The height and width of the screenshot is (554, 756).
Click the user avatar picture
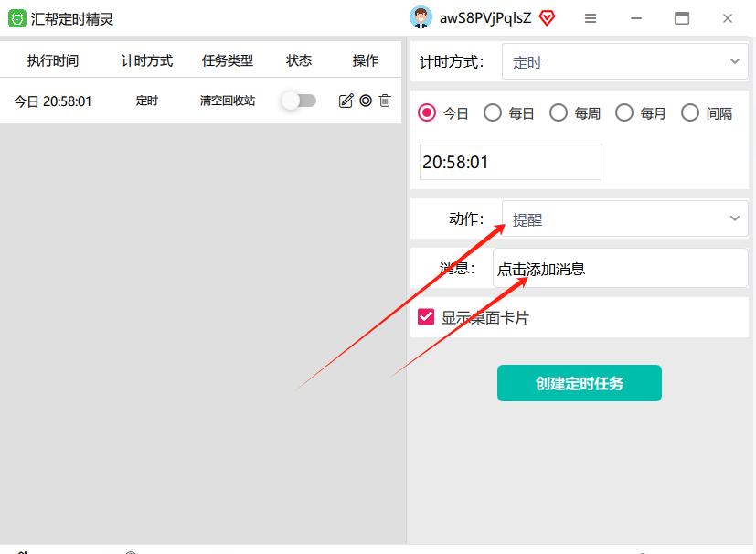tap(420, 17)
